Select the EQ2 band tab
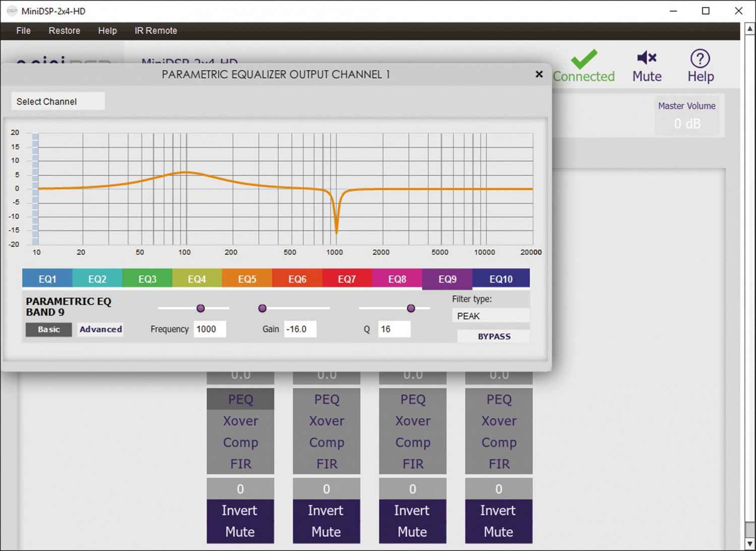This screenshot has height=551, width=756. [x=97, y=279]
